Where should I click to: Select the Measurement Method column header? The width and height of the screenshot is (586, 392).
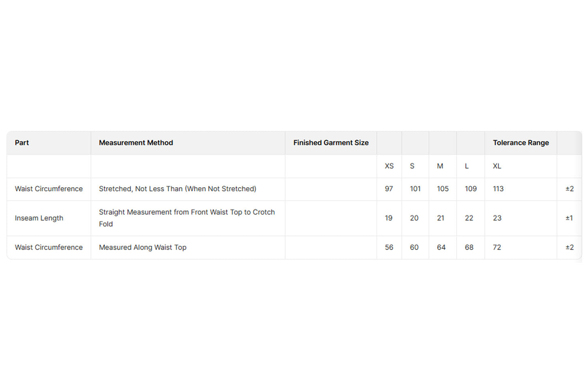[x=136, y=143]
